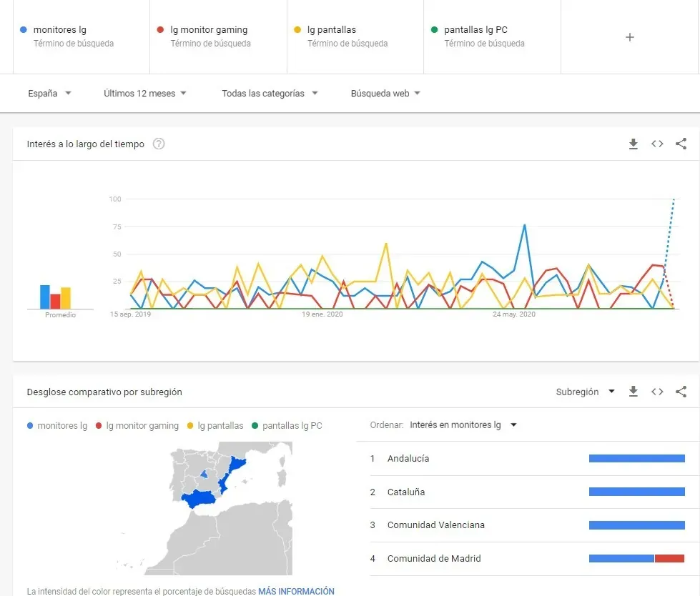
Task: Open help icon next to Interés a lo largo del tiempo
Action: point(159,144)
